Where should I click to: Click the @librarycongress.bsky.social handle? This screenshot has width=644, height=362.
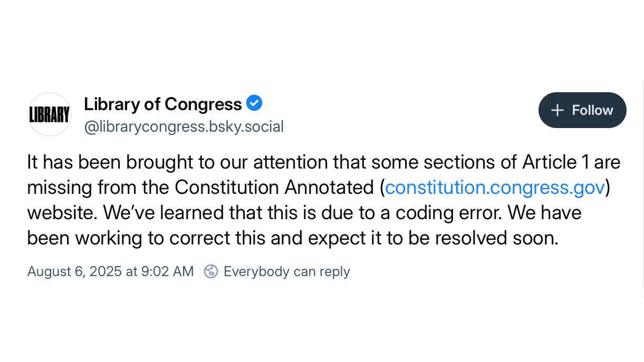point(184,126)
